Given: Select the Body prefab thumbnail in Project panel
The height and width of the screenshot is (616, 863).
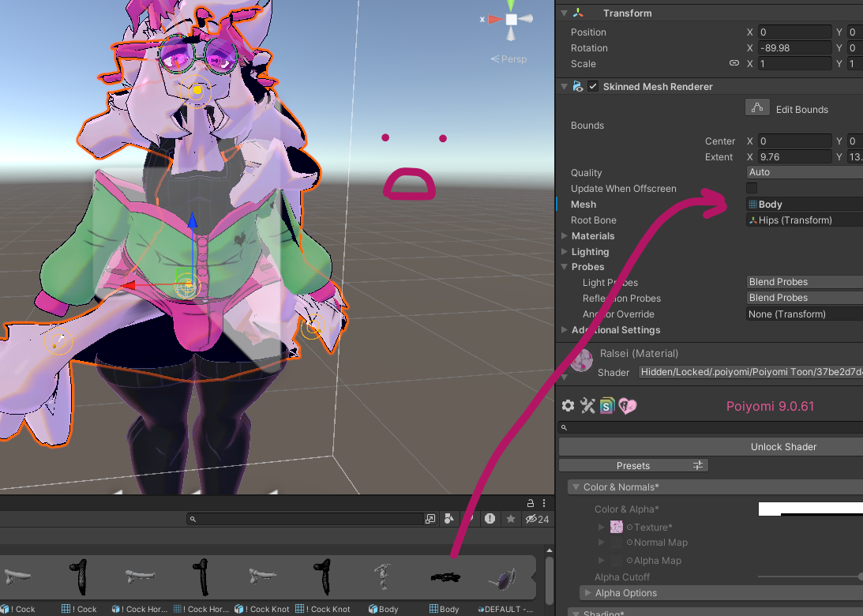Looking at the screenshot, I should [382, 577].
